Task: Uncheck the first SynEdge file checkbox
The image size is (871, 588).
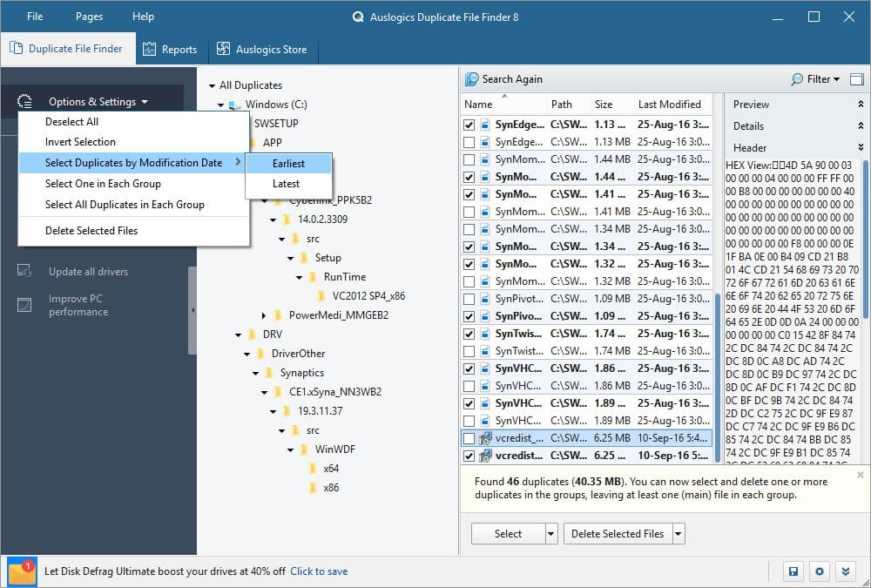Action: coord(469,125)
